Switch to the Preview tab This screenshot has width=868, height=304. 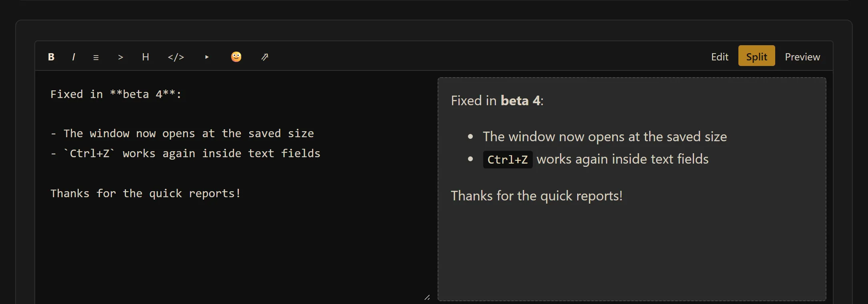click(802, 57)
